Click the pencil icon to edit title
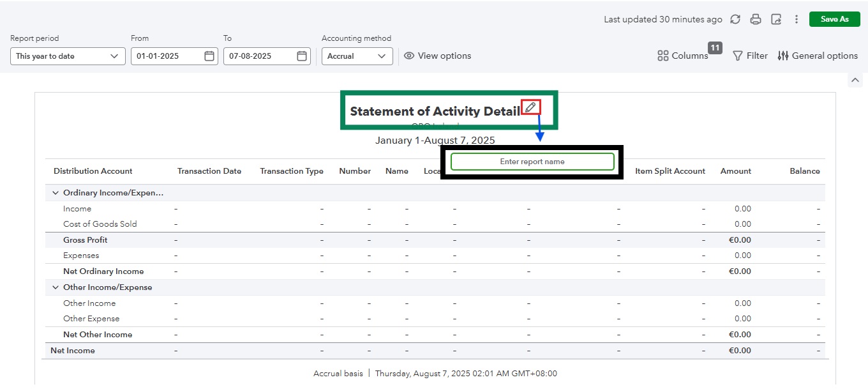Image resolution: width=868 pixels, height=389 pixels. (530, 107)
